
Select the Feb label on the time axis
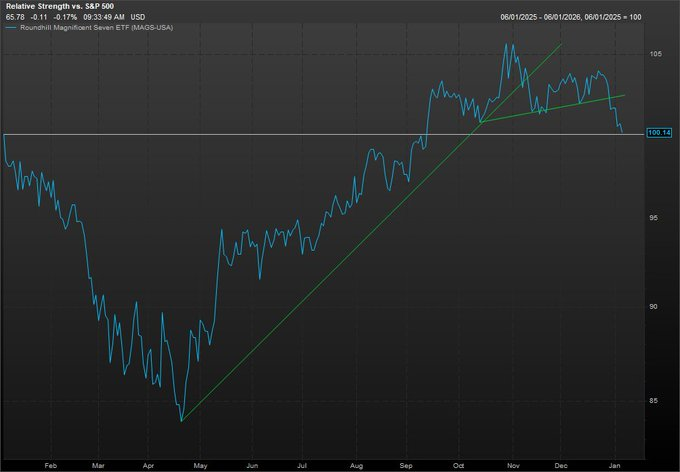pyautogui.click(x=52, y=465)
